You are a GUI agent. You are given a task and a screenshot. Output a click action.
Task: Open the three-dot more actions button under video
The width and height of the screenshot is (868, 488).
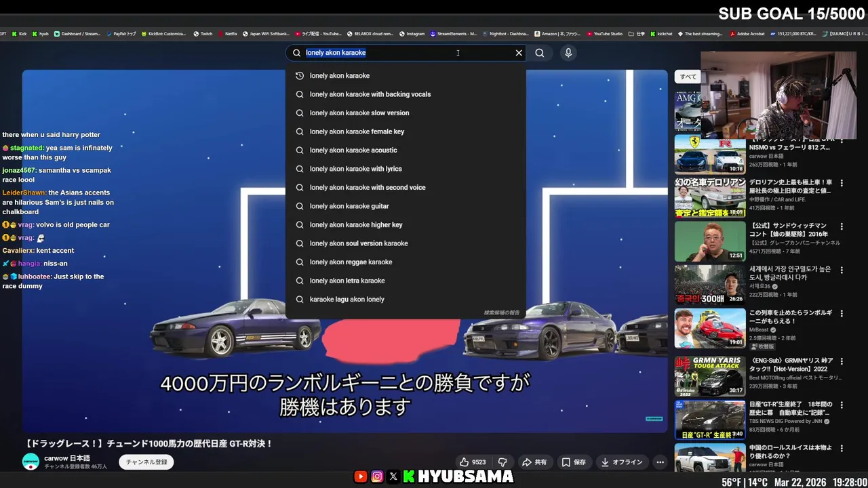point(660,462)
